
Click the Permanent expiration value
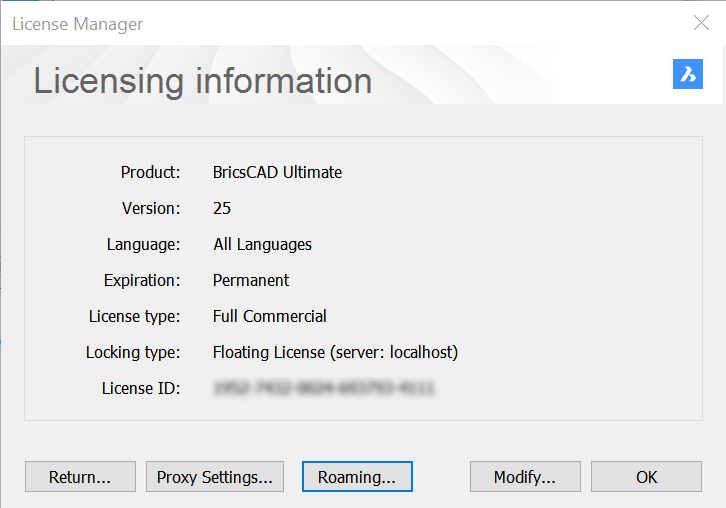tap(251, 280)
